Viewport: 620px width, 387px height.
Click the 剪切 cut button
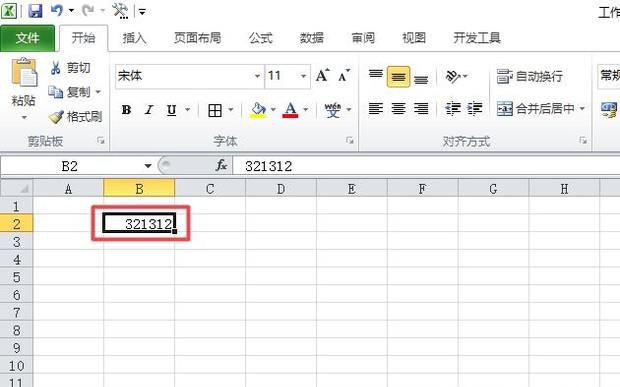point(70,68)
